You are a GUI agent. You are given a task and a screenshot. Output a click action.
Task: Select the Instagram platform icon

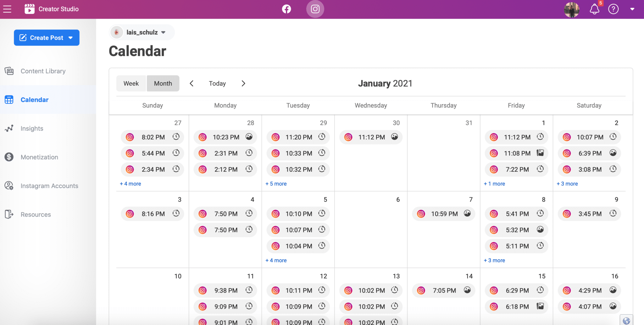(x=315, y=9)
